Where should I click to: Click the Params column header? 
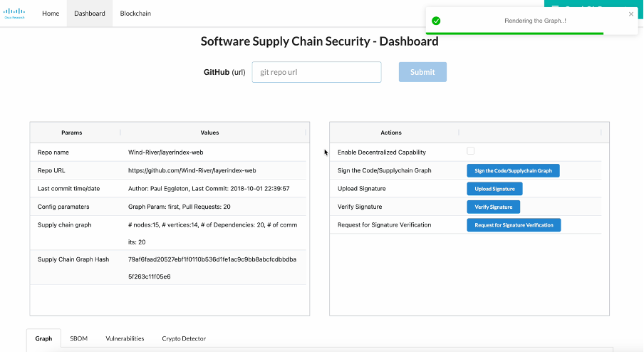point(72,133)
